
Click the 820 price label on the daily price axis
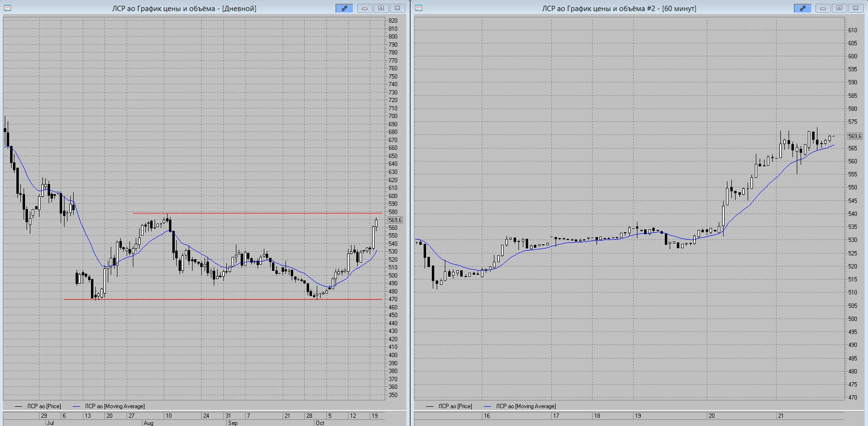coord(393,21)
